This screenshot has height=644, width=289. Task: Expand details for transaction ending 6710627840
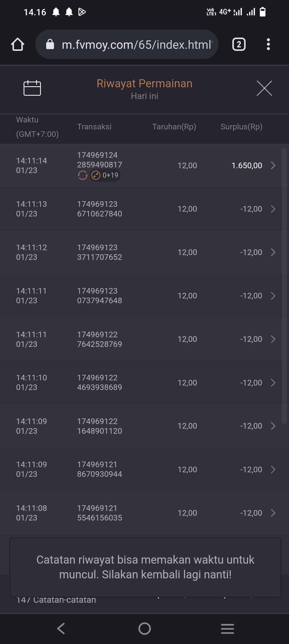click(273, 209)
